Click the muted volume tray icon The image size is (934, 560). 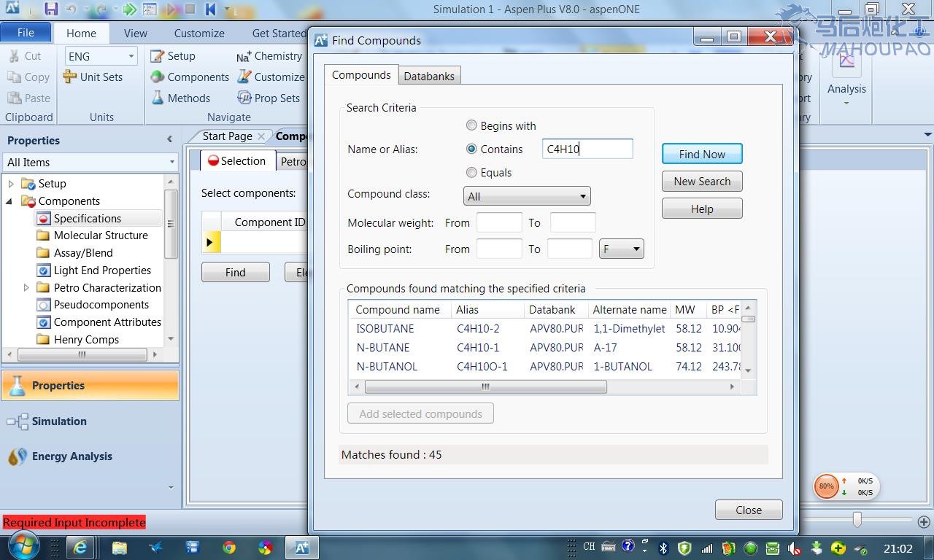[x=795, y=548]
